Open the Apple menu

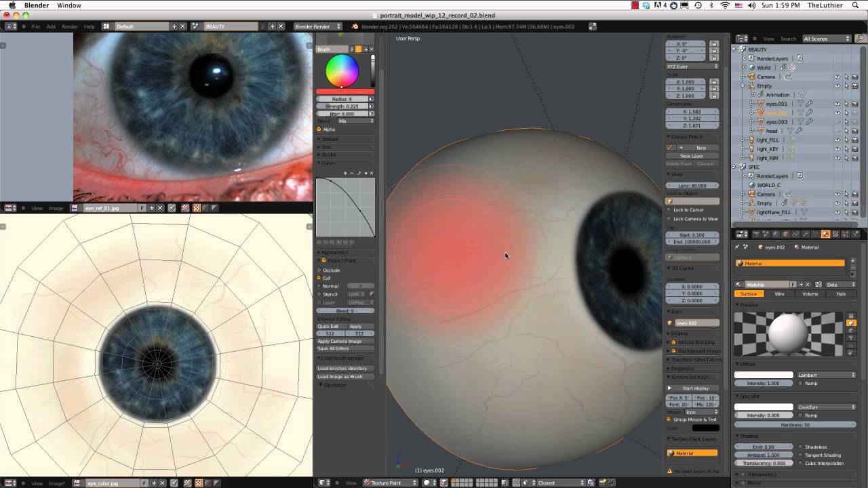tap(12, 5)
